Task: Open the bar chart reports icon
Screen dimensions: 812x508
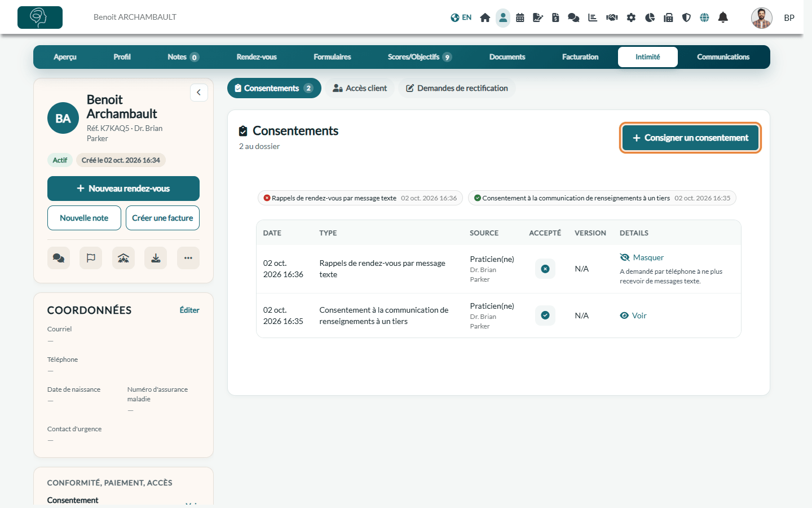Action: pyautogui.click(x=593, y=17)
